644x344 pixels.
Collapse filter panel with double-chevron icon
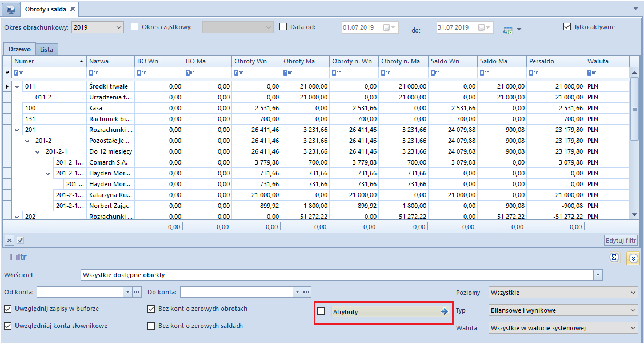pos(633,258)
